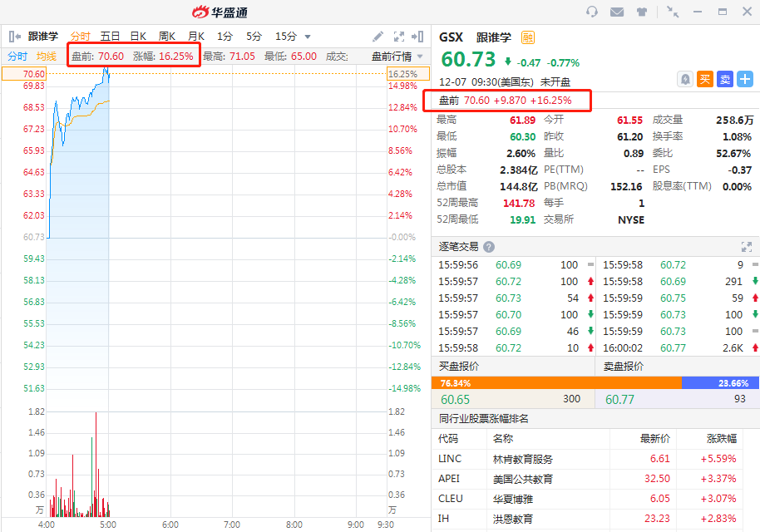Click the orange 76.34% bid ratio bar
This screenshot has height=532, width=760.
555,383
